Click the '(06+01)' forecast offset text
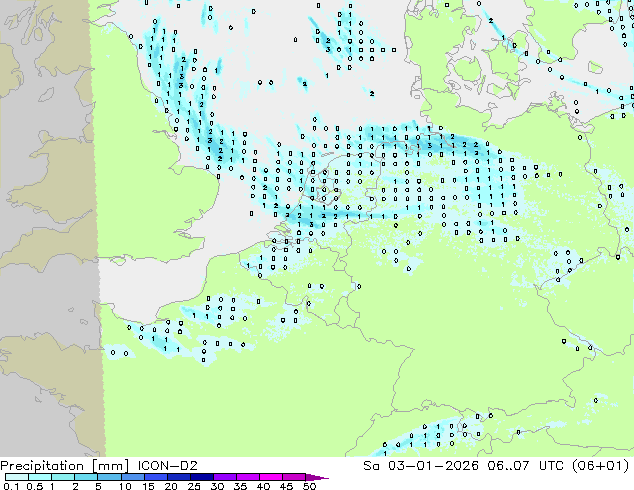This screenshot has width=634, height=490. [x=600, y=466]
